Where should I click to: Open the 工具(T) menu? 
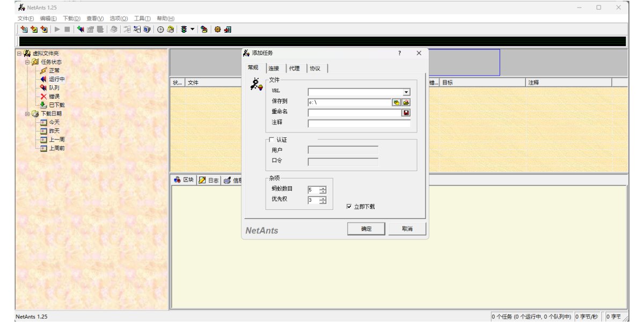click(x=142, y=18)
